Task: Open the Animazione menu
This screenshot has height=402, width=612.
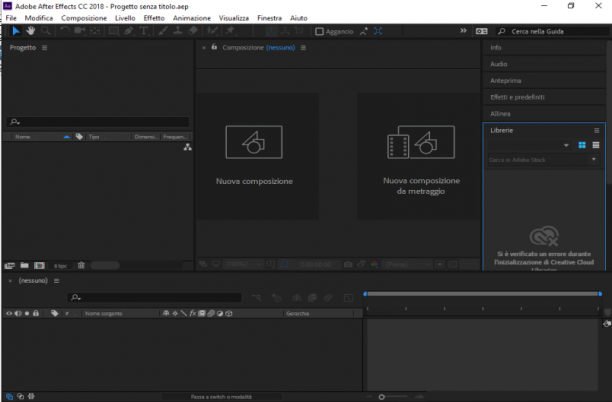Action: 192,18
